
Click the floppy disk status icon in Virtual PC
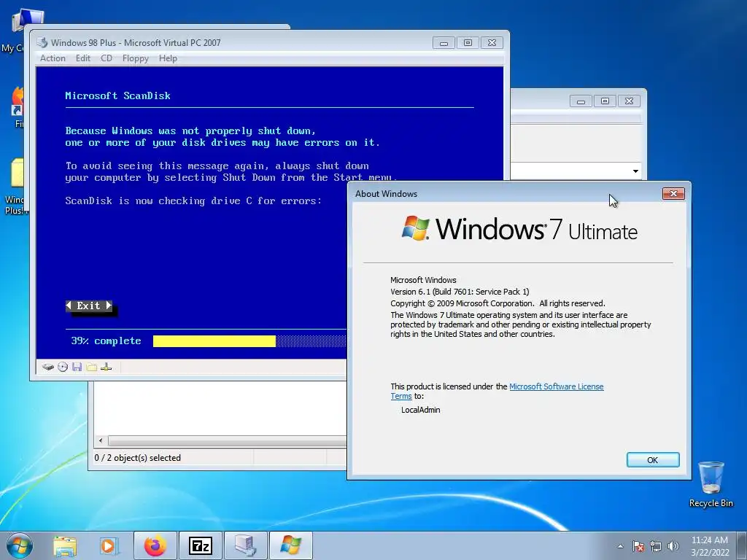[77, 367]
